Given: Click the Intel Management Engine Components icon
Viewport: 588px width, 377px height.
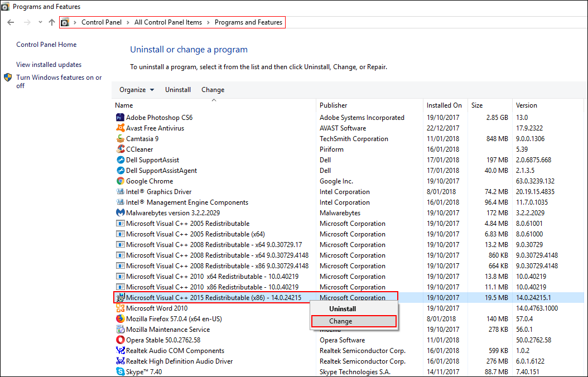Looking at the screenshot, I should [x=120, y=202].
